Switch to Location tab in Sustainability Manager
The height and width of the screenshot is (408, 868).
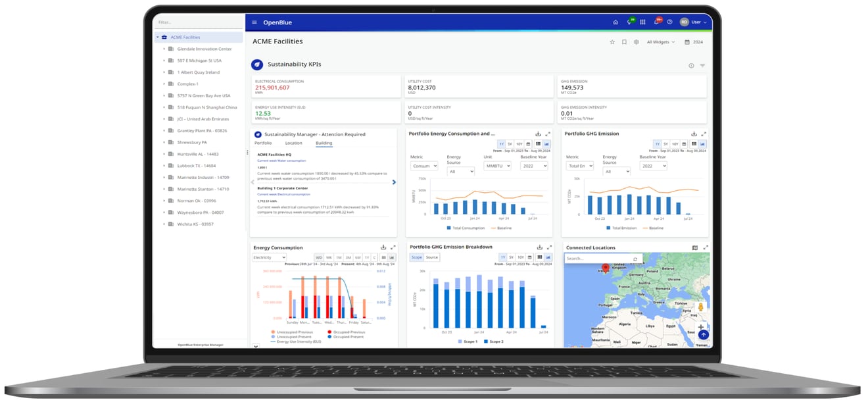point(293,143)
